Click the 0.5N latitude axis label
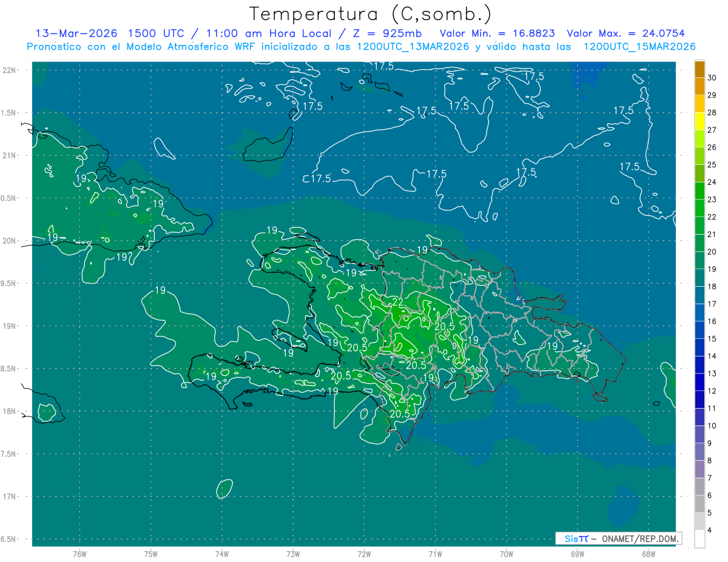 click(x=8, y=198)
